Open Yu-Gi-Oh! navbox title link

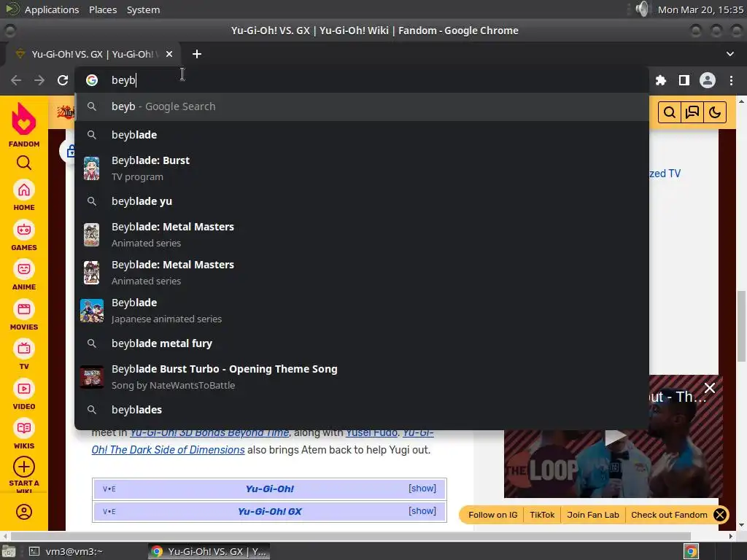point(270,489)
